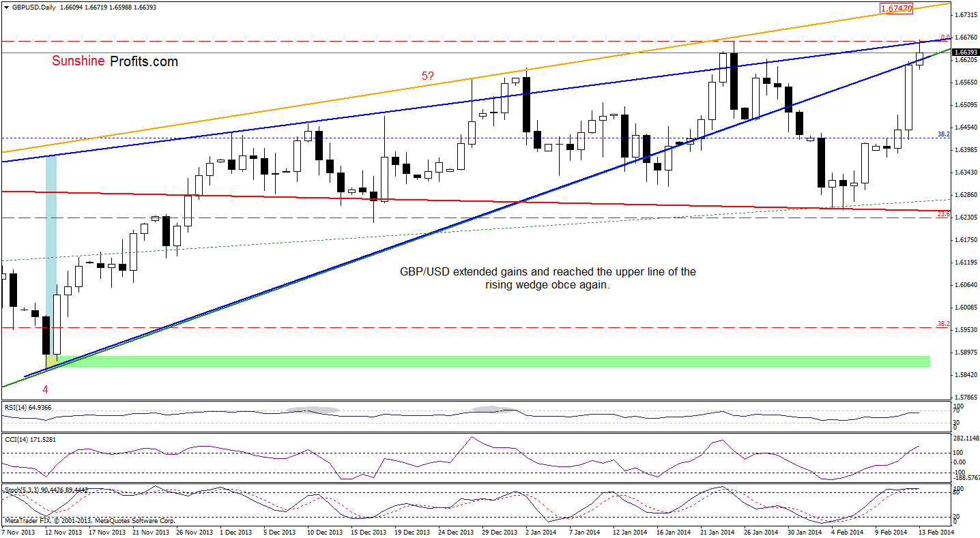Select the GBP/USD extended gains annotation text
Viewport: 980px width, 538px height.
click(x=548, y=278)
